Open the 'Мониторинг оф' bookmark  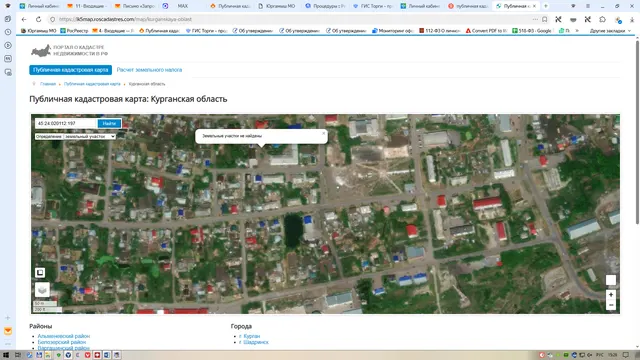coord(393,31)
